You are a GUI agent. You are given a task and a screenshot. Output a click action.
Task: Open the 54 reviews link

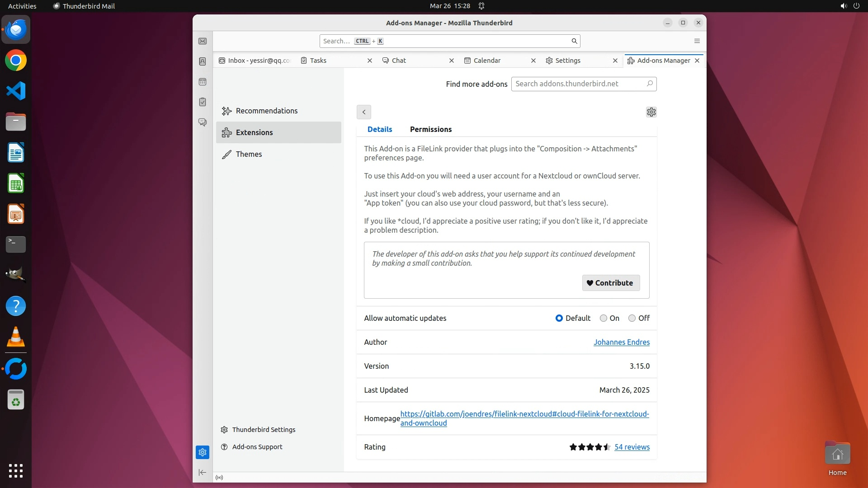[632, 447]
